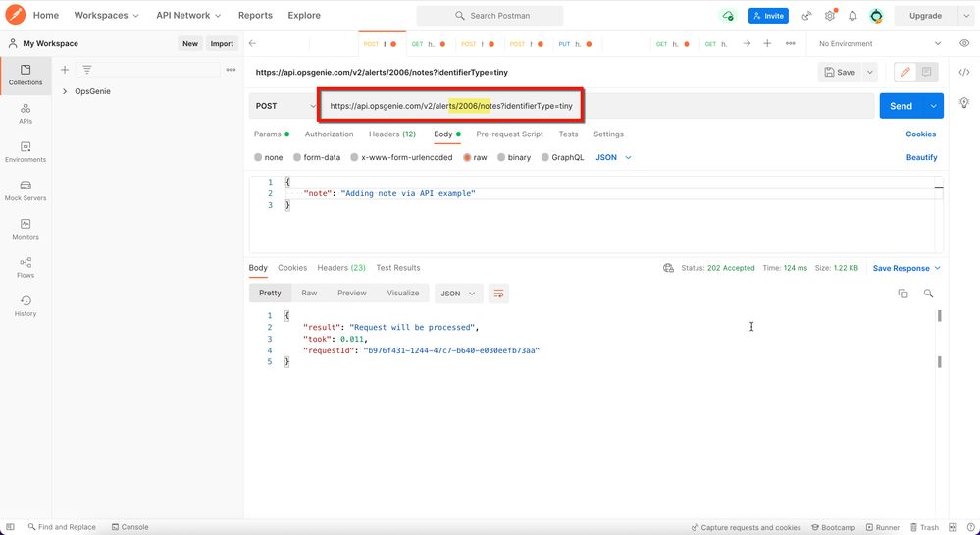Open the JSON body format dropdown

click(613, 158)
